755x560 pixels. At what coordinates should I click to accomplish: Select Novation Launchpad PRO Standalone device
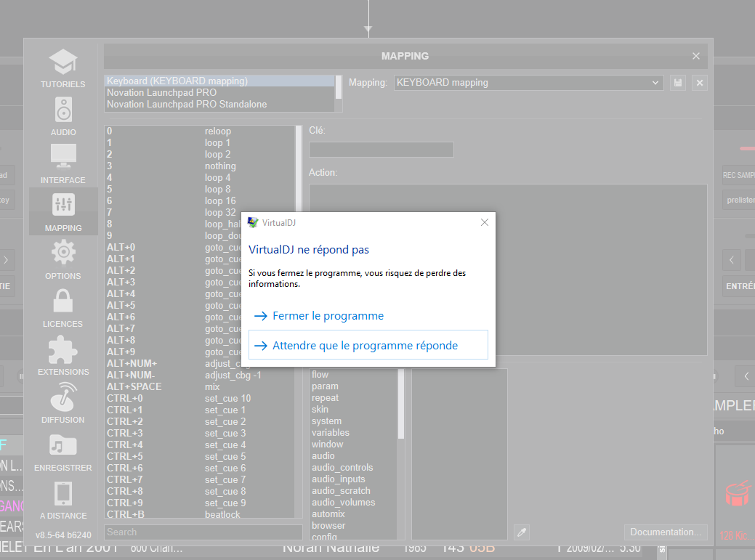(x=219, y=104)
